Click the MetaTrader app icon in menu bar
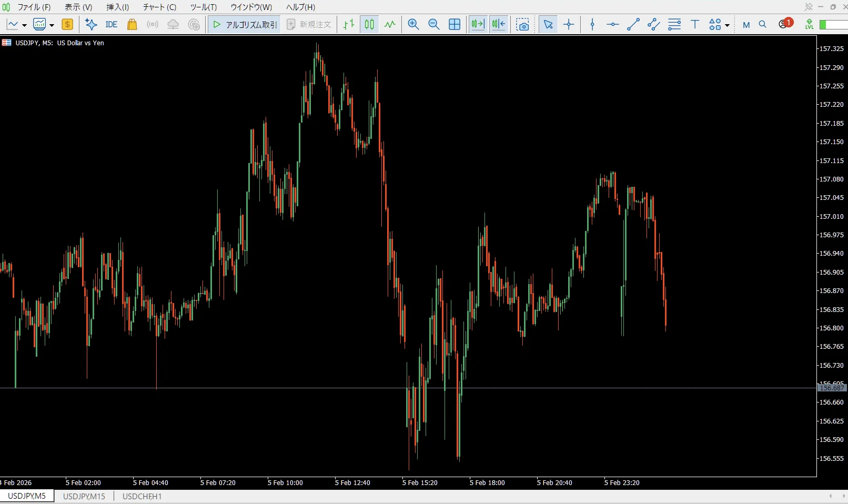This screenshot has width=848, height=504. 6,7
